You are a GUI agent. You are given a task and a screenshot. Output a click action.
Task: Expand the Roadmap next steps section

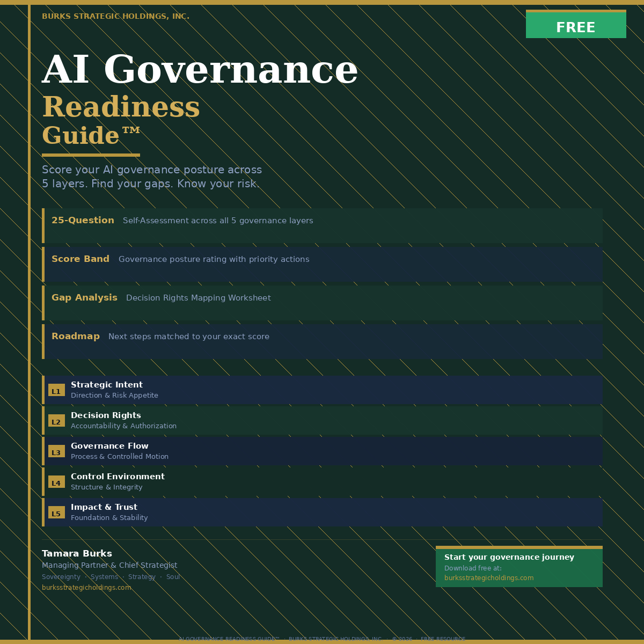coord(322,341)
